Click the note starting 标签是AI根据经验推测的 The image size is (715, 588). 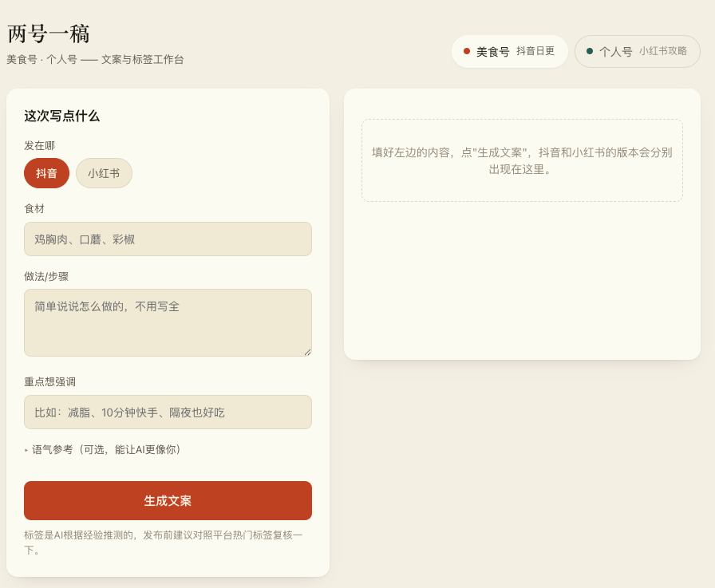click(164, 543)
